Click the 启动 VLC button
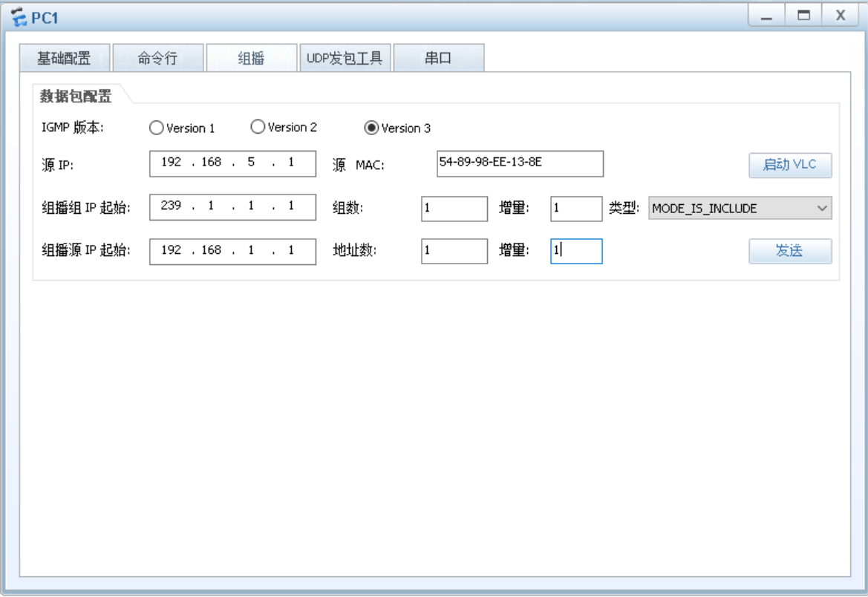This screenshot has width=868, height=597. [x=792, y=165]
